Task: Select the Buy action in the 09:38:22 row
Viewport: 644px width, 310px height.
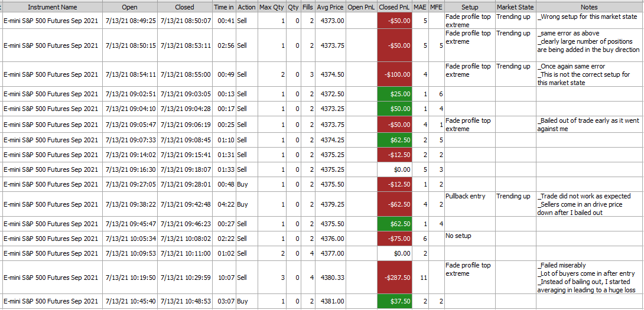Action: (242, 204)
